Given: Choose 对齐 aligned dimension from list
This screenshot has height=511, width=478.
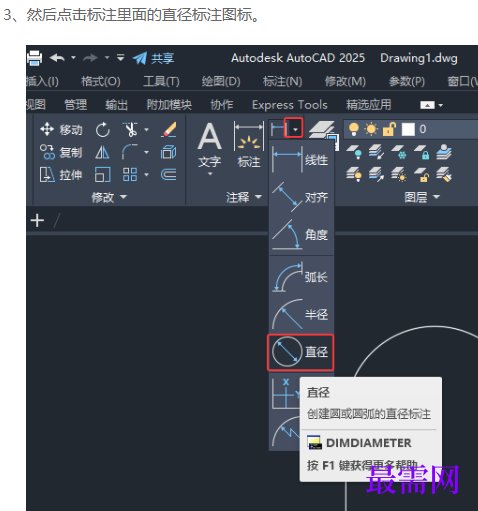Looking at the screenshot, I should pos(301,197).
